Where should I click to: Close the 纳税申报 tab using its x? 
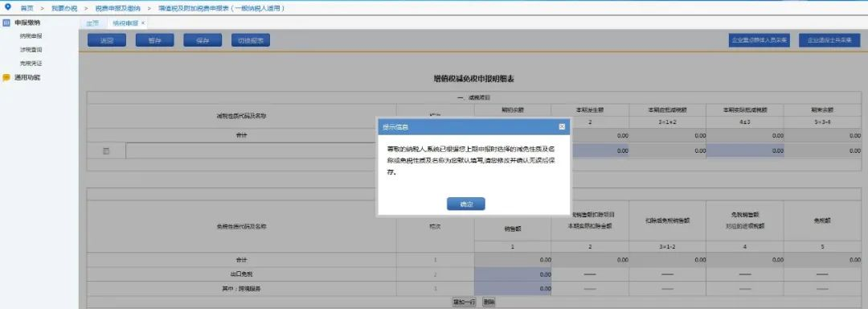(143, 23)
